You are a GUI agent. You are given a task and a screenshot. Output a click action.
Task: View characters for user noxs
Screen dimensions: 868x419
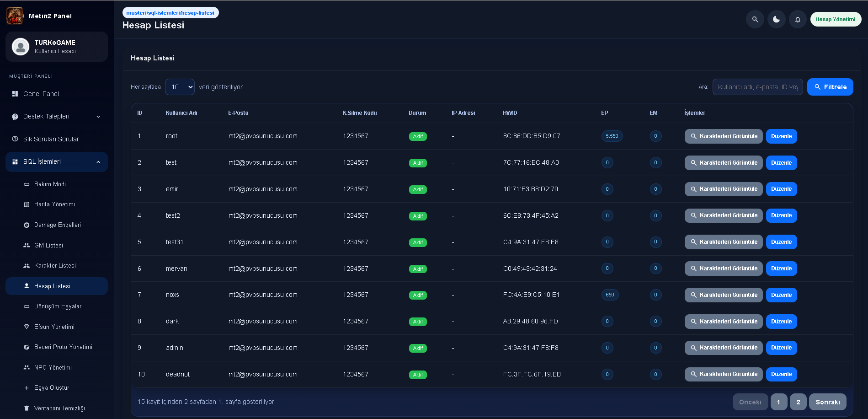pos(724,295)
